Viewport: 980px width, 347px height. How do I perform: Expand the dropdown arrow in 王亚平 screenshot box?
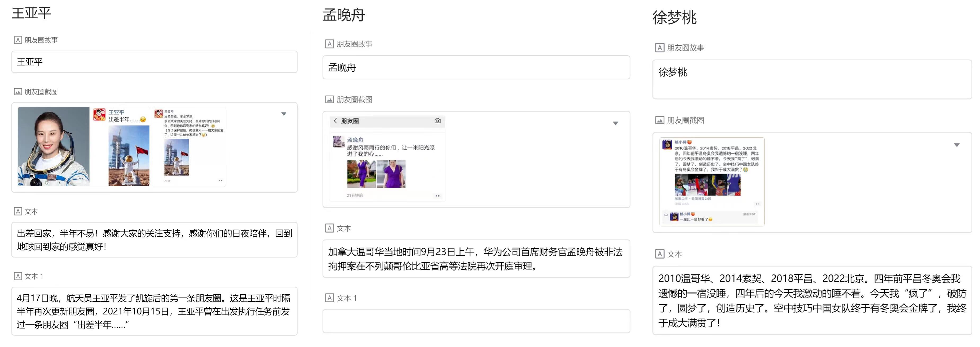click(x=284, y=114)
